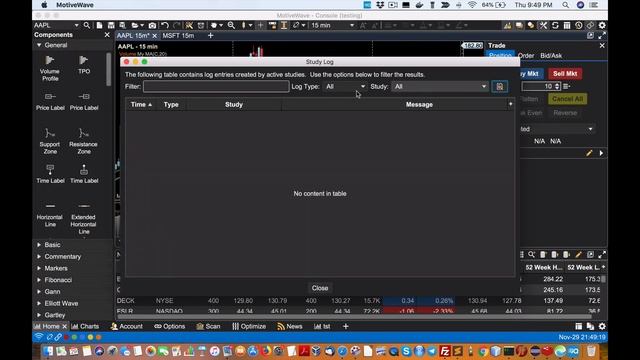This screenshot has width=640, height=360.
Task: Add a new page with bottom plus
Action: click(346, 326)
